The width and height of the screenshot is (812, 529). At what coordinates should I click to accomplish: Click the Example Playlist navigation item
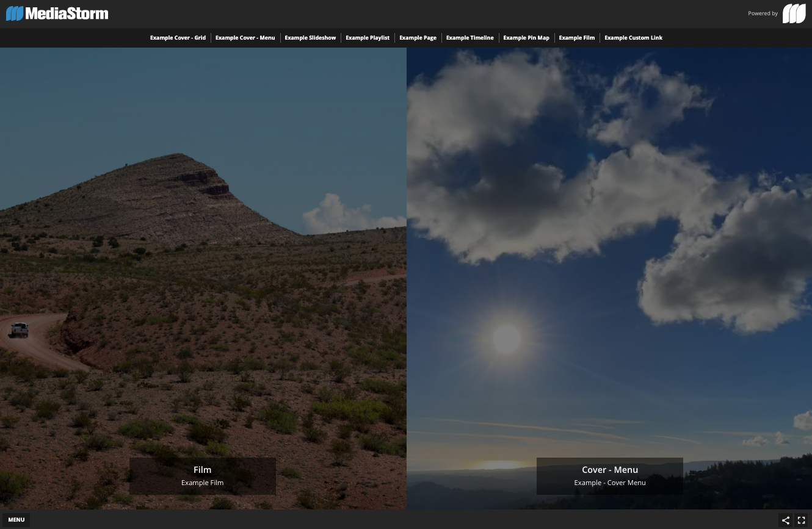coord(368,37)
